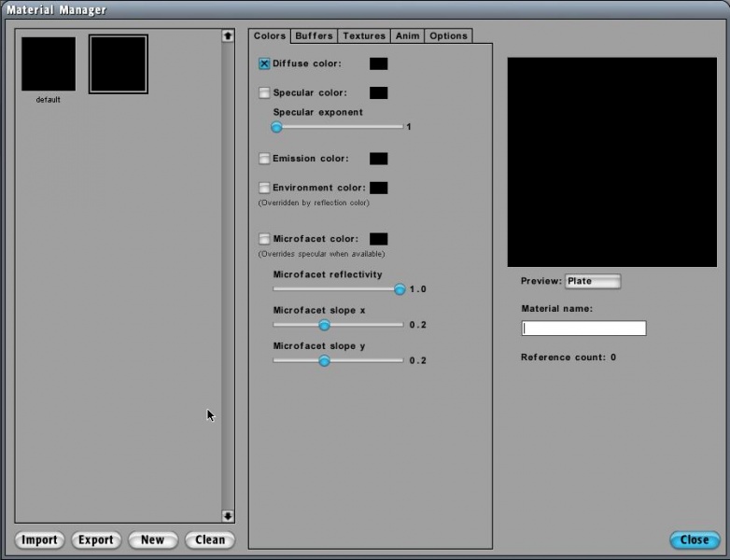
Task: Click the Microfacet slope x slider handle
Action: pyautogui.click(x=324, y=325)
